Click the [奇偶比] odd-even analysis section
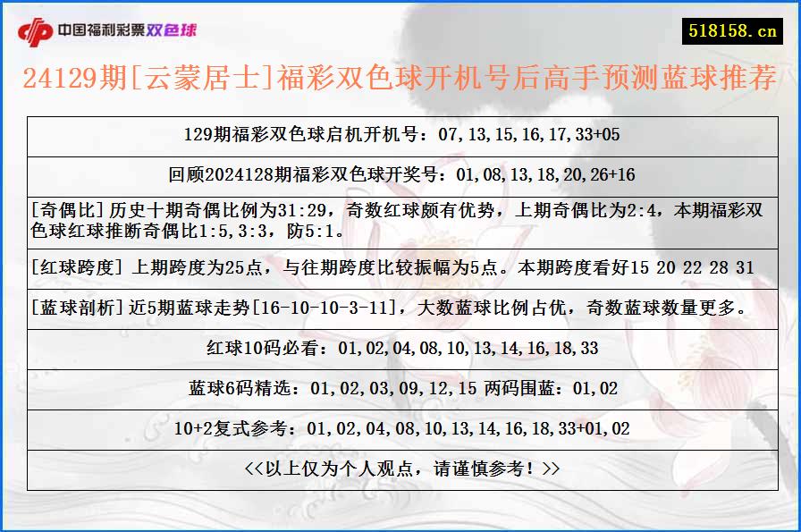Viewport: 801px width, 532px height. (x=400, y=220)
